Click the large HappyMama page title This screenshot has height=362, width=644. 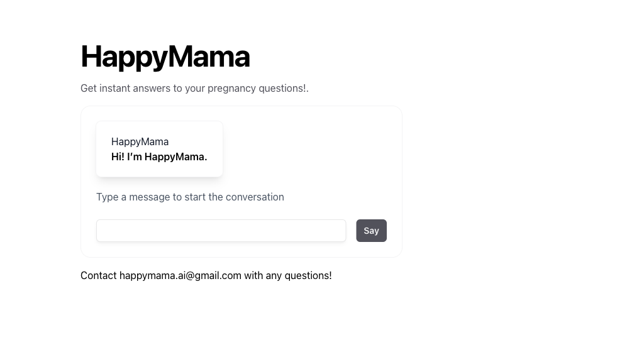pos(165,57)
